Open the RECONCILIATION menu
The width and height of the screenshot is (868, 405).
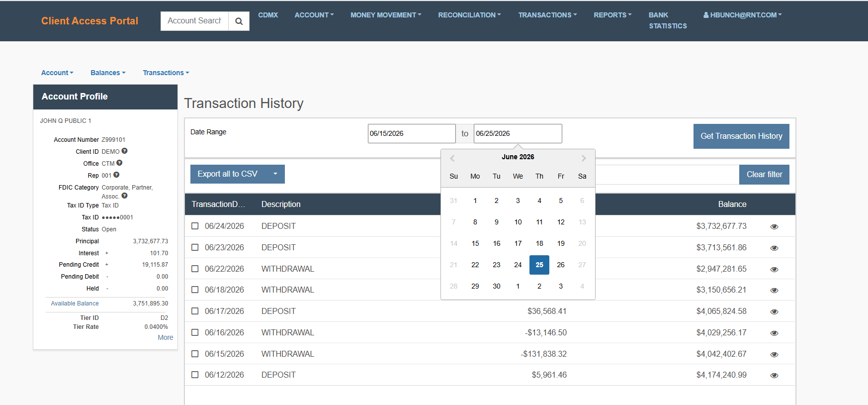tap(469, 15)
